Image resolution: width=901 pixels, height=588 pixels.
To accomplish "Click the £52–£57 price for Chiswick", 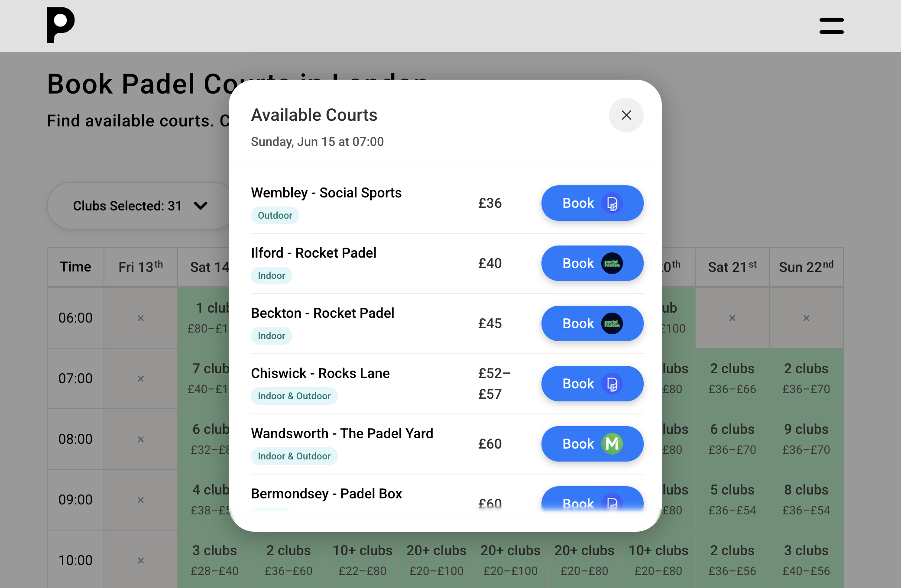I will (x=494, y=384).
